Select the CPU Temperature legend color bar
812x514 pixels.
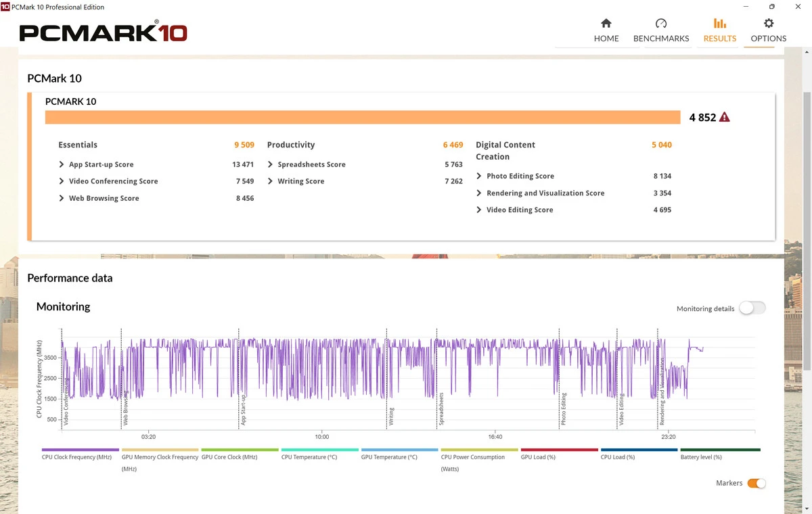click(x=319, y=450)
